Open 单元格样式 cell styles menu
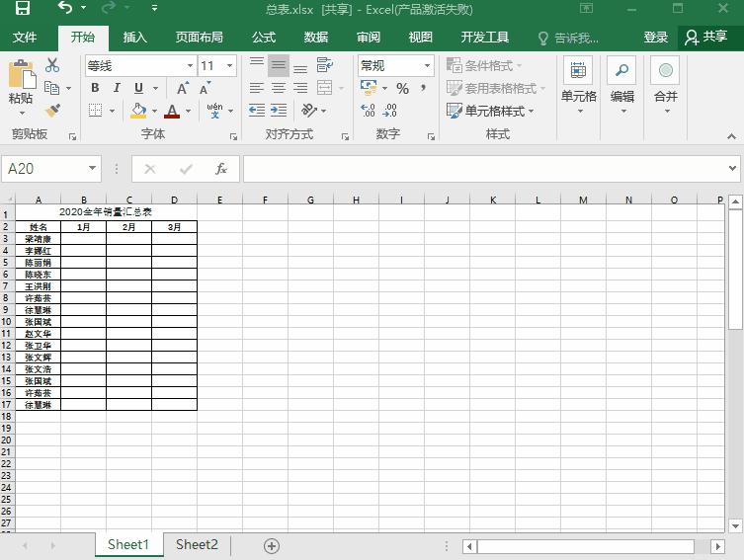The image size is (744, 560). click(490, 111)
